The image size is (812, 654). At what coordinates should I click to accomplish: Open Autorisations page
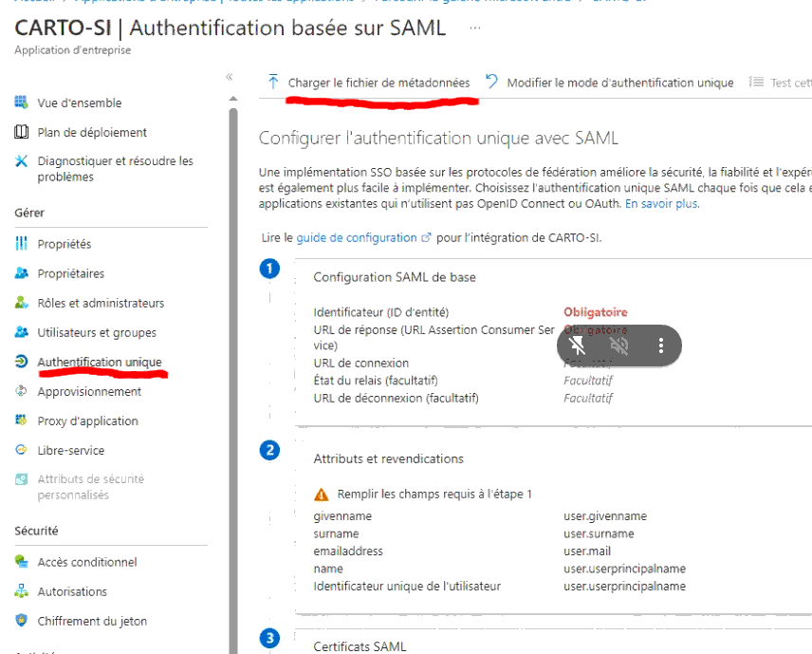(x=72, y=591)
